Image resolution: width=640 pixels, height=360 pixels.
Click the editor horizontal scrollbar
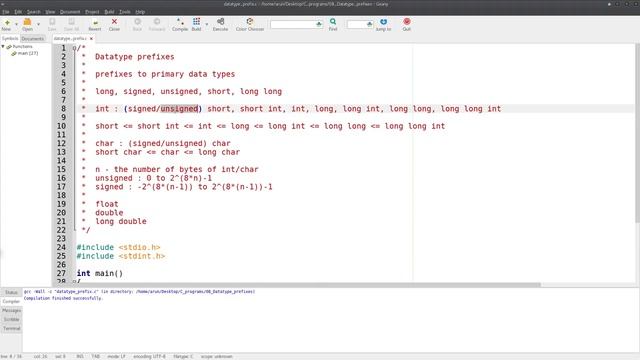(x=308, y=284)
